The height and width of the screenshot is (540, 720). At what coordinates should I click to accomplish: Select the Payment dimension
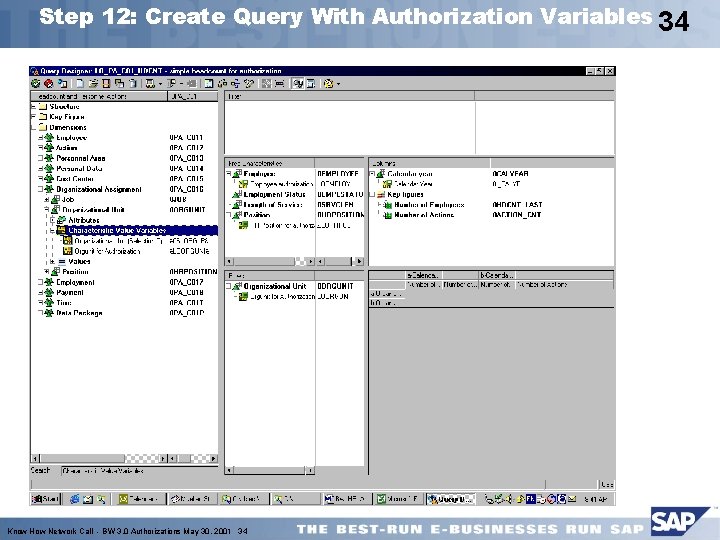coord(70,292)
